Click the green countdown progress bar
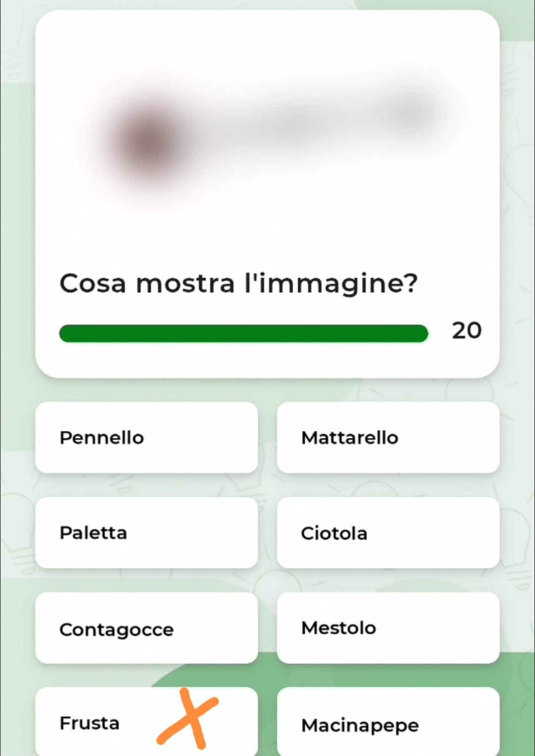This screenshot has width=535, height=756. pos(243,333)
